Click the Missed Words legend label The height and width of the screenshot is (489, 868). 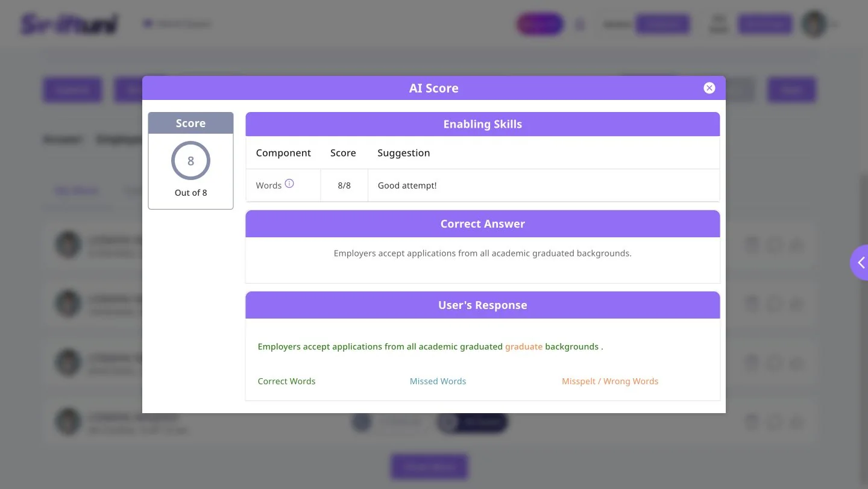(438, 381)
